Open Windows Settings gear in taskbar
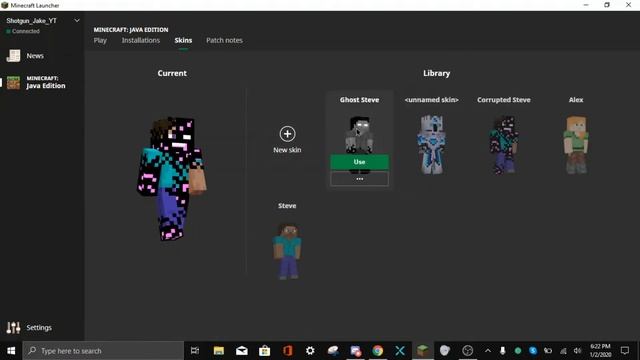 (310, 351)
